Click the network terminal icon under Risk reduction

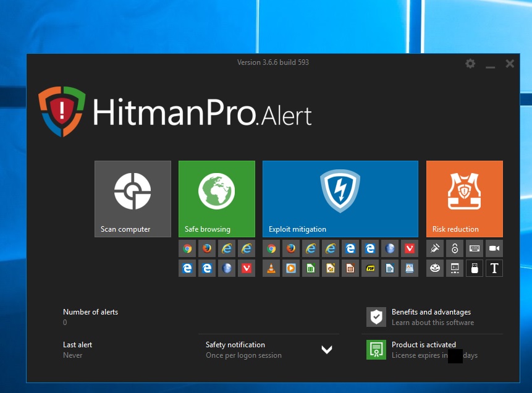[455, 268]
